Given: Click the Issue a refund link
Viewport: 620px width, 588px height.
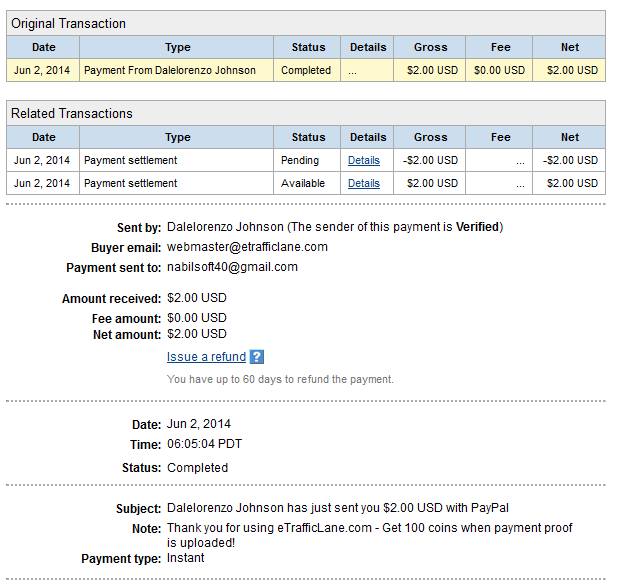Looking at the screenshot, I should (x=206, y=357).
